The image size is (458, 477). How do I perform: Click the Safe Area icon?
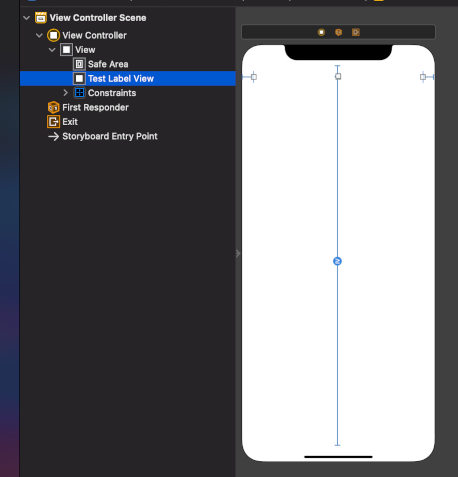(x=79, y=64)
